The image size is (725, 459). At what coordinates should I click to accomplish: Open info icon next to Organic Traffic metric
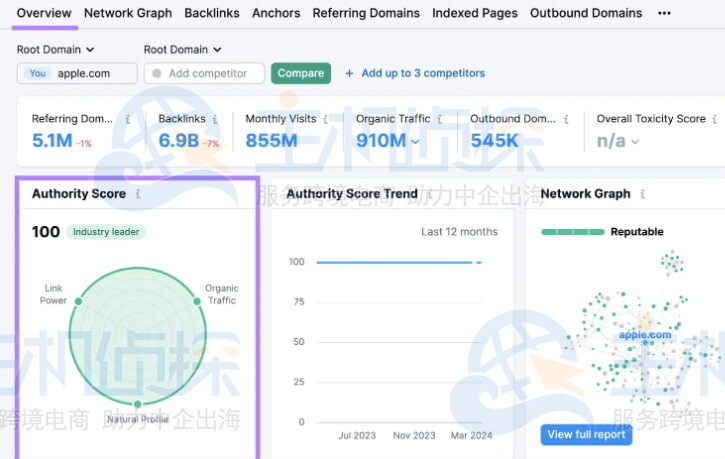pyautogui.click(x=440, y=119)
